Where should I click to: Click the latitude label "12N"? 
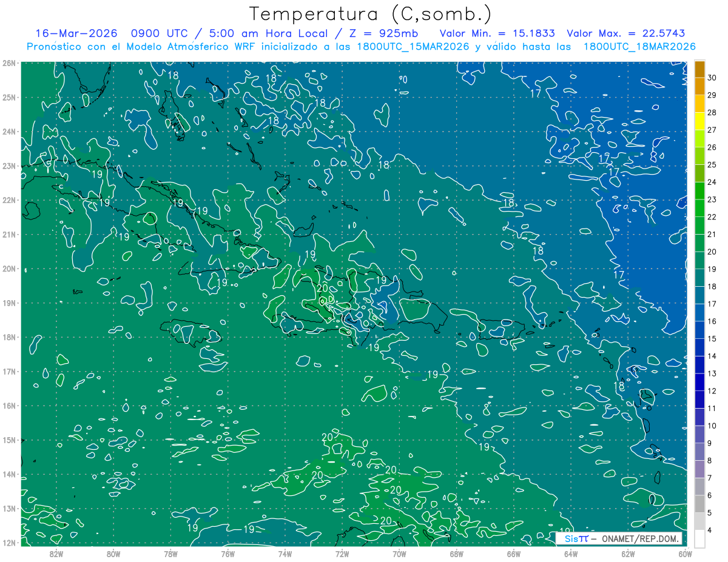[x=9, y=543]
